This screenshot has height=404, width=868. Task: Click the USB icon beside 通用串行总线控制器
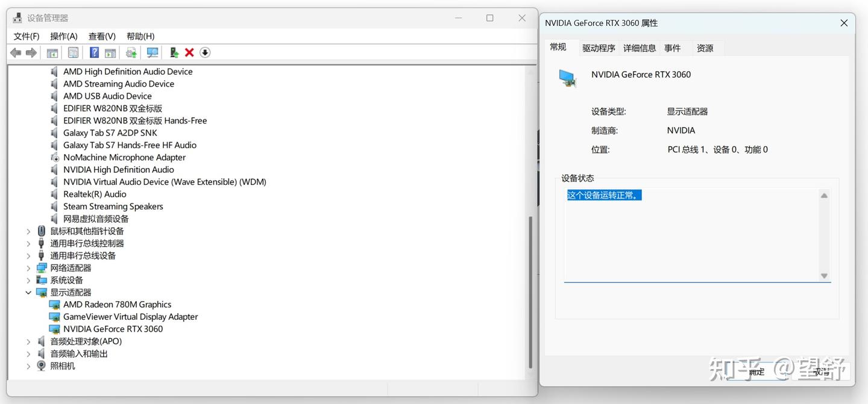pos(42,243)
